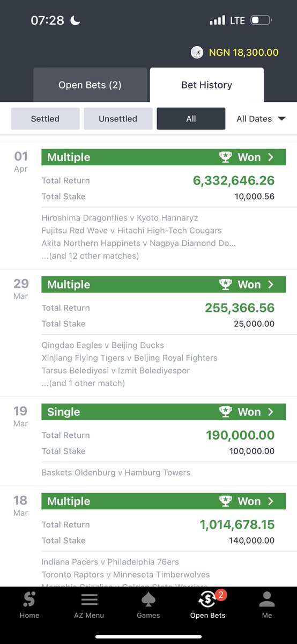Expand the 01 Apr Multiple bet chevron

pos(271,157)
